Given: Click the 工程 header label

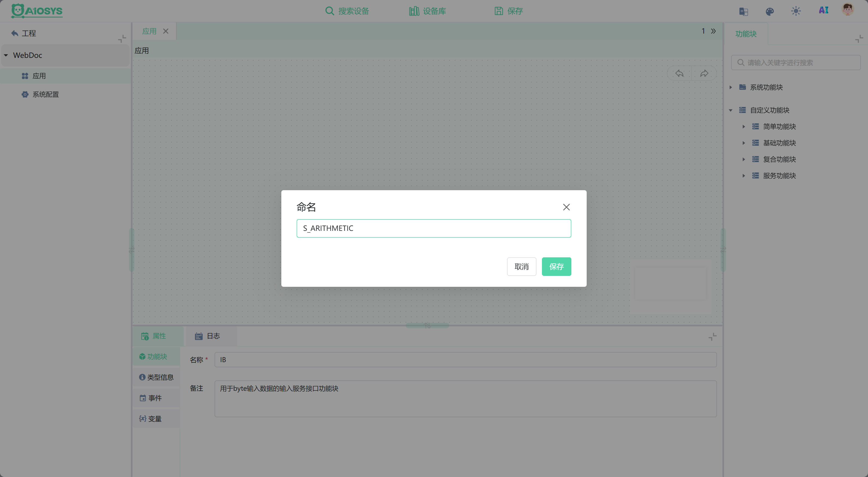Looking at the screenshot, I should point(29,33).
